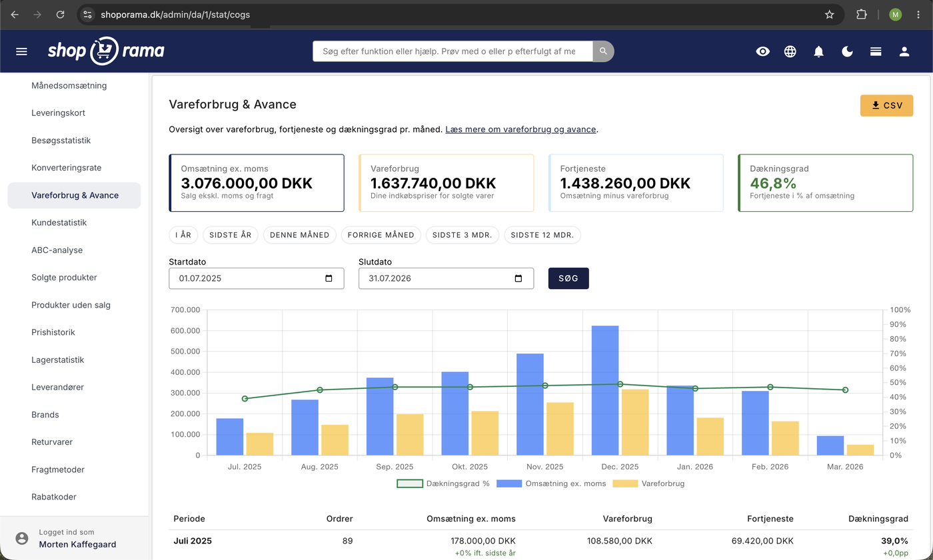Click the search magnifier button
Viewport: 933px width, 560px height.
click(x=603, y=51)
